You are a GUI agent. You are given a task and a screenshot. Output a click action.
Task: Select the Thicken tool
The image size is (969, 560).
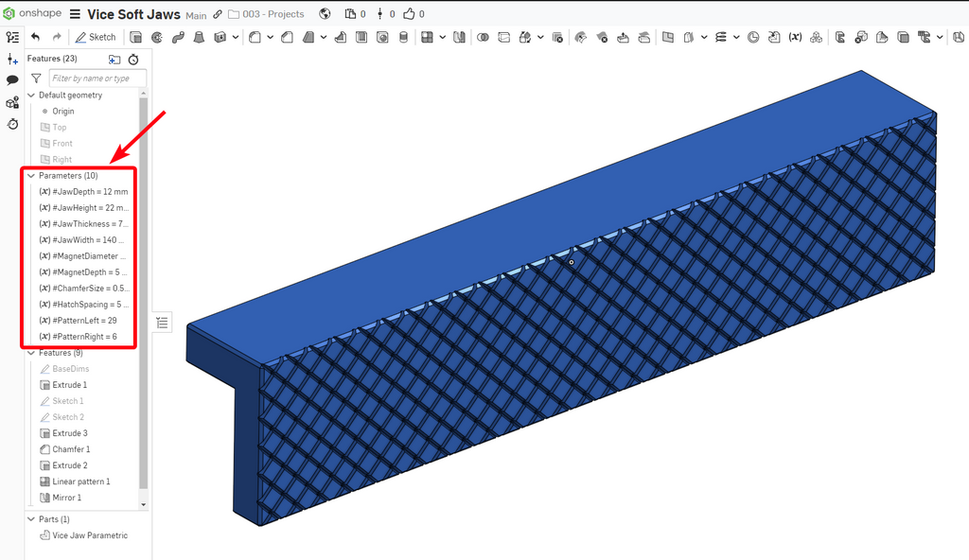pos(220,37)
